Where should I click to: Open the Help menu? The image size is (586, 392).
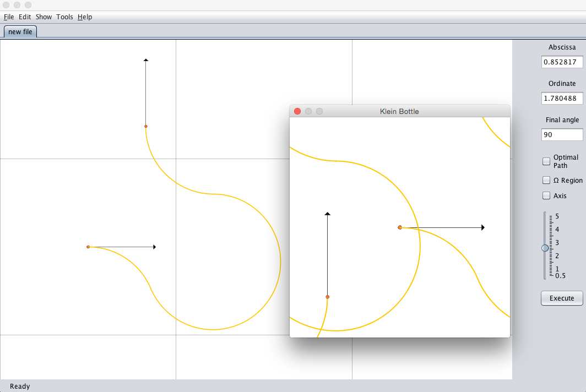tap(85, 17)
